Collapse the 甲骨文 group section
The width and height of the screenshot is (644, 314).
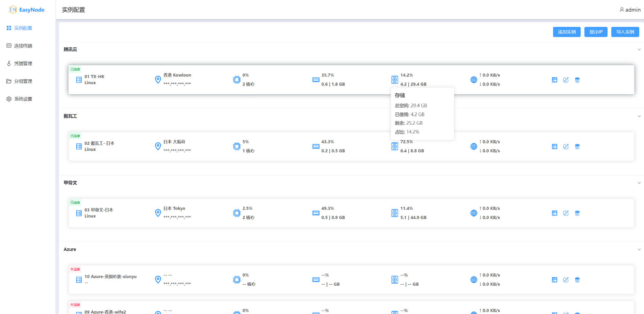click(x=639, y=183)
